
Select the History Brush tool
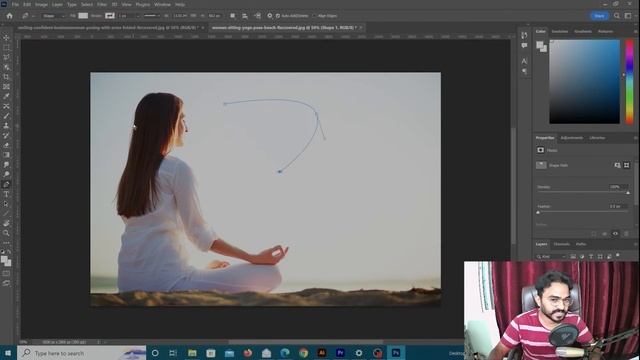pyautogui.click(x=6, y=136)
